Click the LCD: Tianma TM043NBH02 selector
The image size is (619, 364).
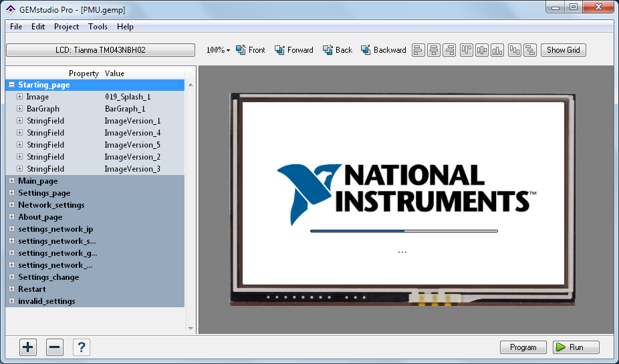point(100,50)
